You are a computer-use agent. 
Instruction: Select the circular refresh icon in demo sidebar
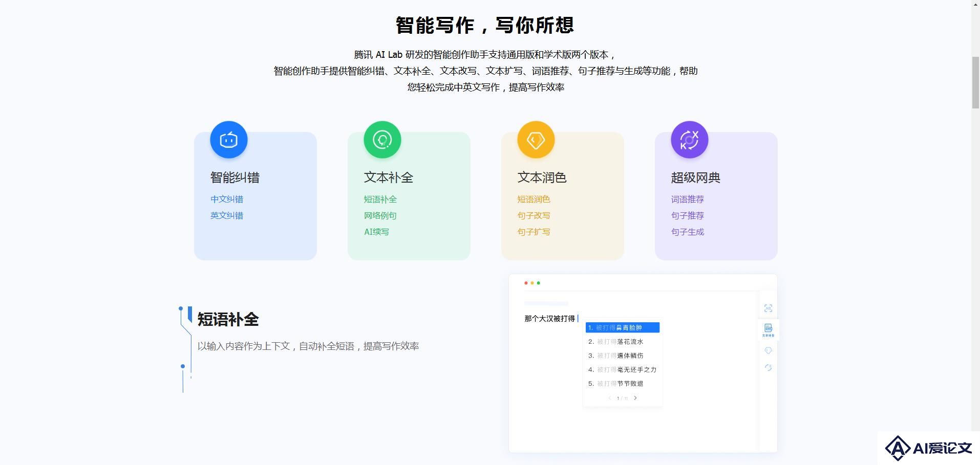[768, 367]
